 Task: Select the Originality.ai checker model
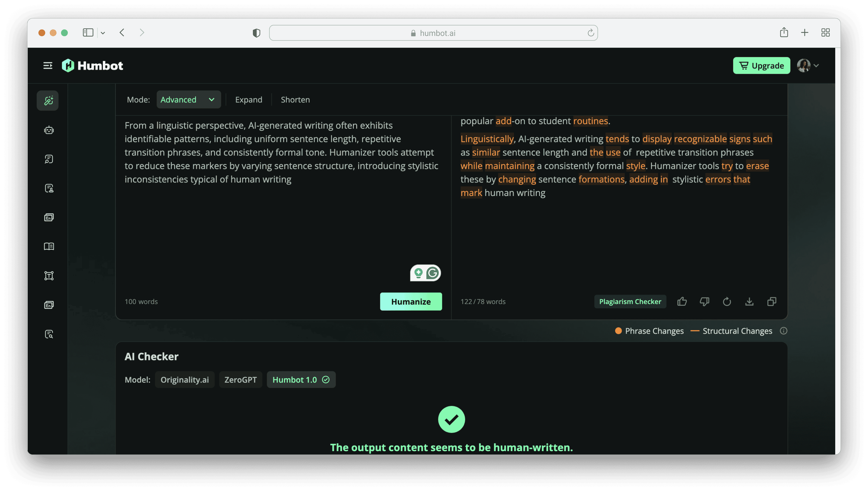(x=184, y=380)
